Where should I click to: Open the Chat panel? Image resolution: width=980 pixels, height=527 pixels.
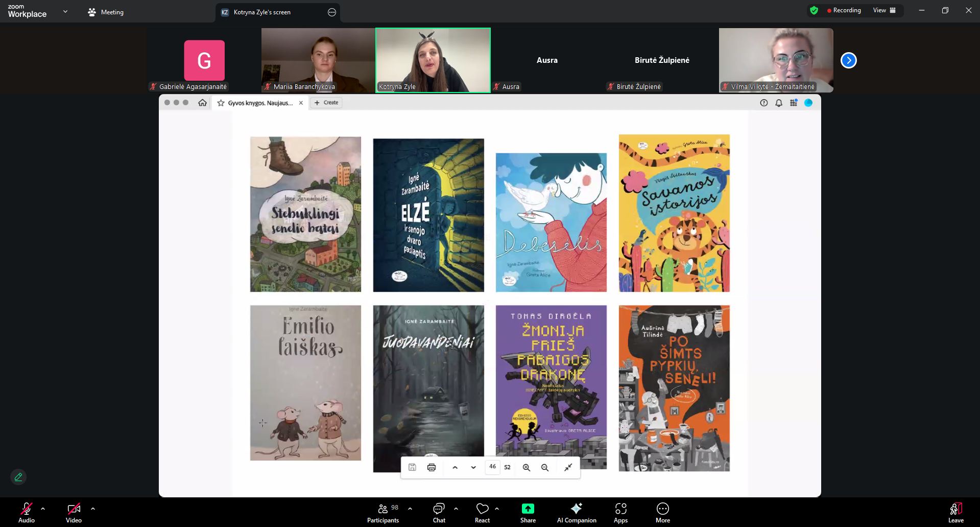pos(439,513)
